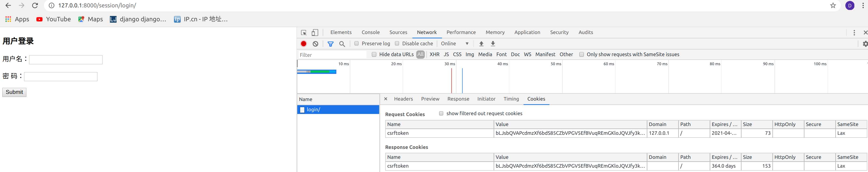Viewport: 868px width, 172px height.
Task: Open the Online throttling dropdown
Action: pyautogui.click(x=455, y=44)
